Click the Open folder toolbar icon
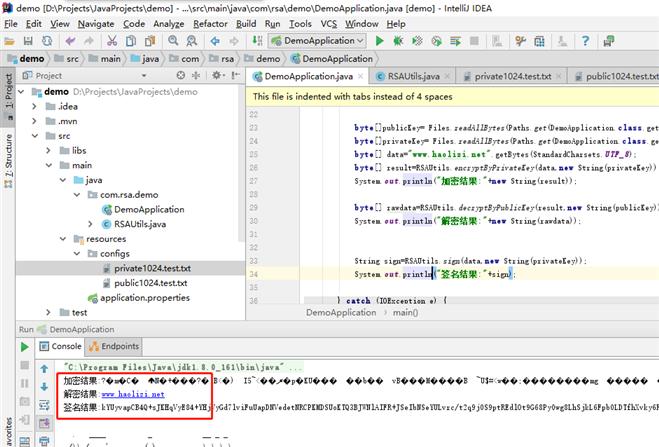 [x=9, y=41]
